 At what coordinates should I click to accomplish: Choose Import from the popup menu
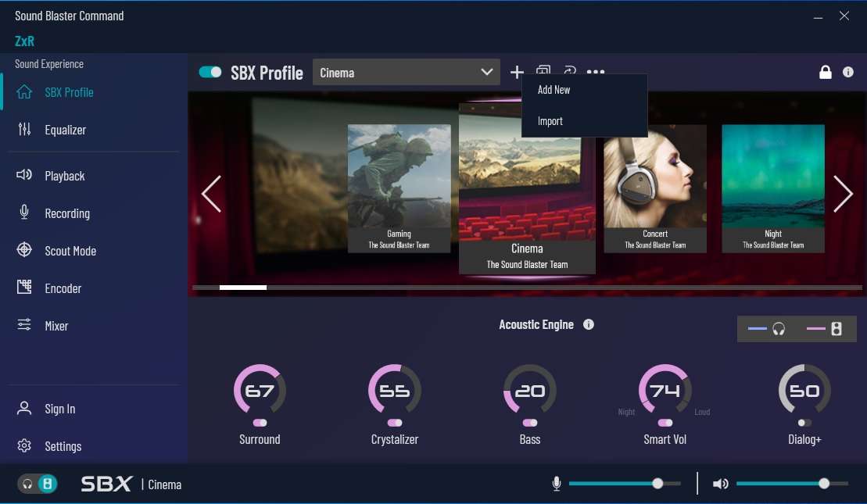click(550, 121)
